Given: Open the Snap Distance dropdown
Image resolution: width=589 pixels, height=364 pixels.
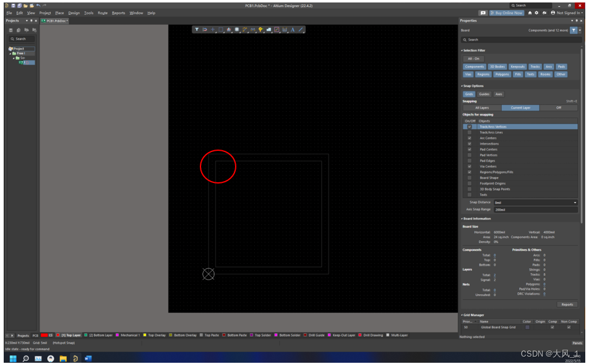Looking at the screenshot, I should [x=575, y=203].
